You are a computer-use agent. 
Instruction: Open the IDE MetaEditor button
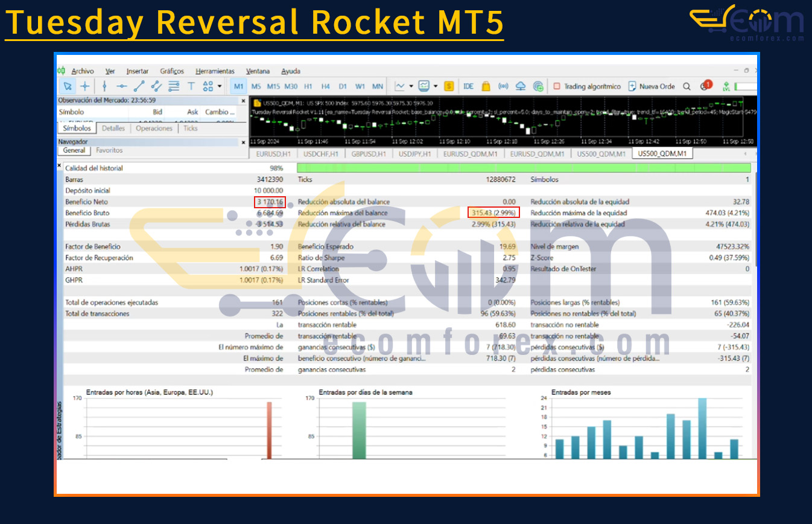[469, 86]
